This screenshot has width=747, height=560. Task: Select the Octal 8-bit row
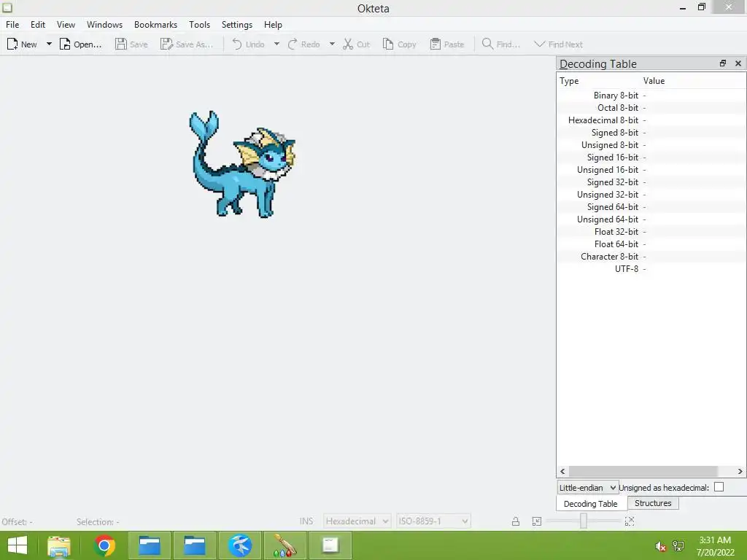(651, 108)
